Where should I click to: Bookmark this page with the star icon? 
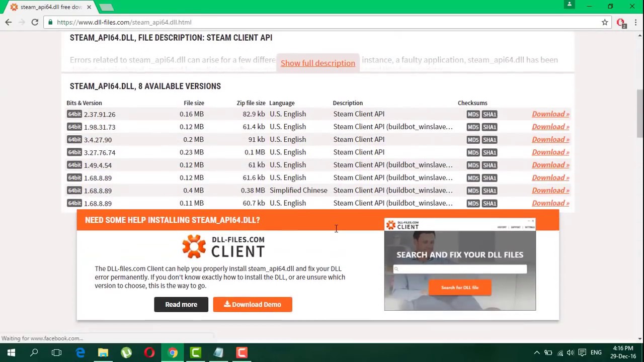(x=605, y=22)
